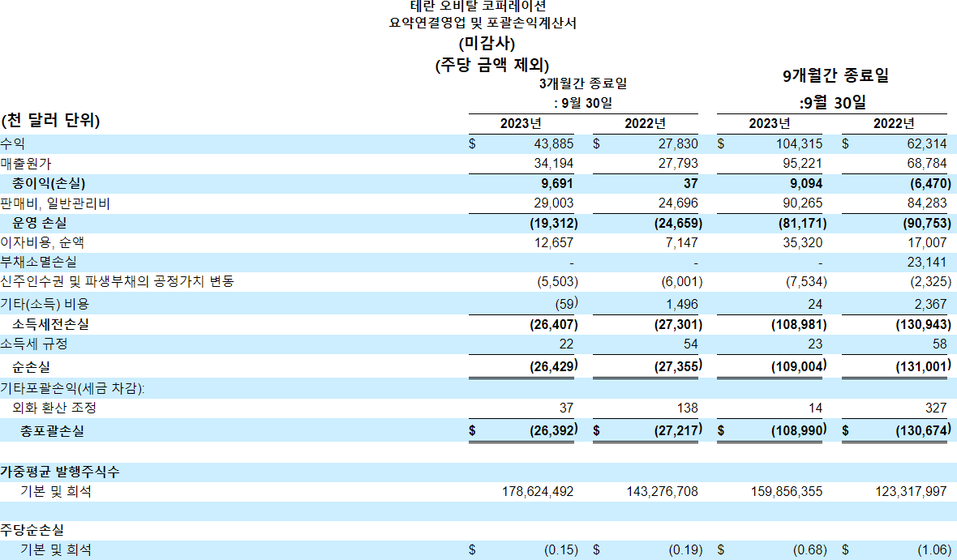The width and height of the screenshot is (957, 560).
Task: Click the 17,007 interest expense value
Action: point(926,243)
